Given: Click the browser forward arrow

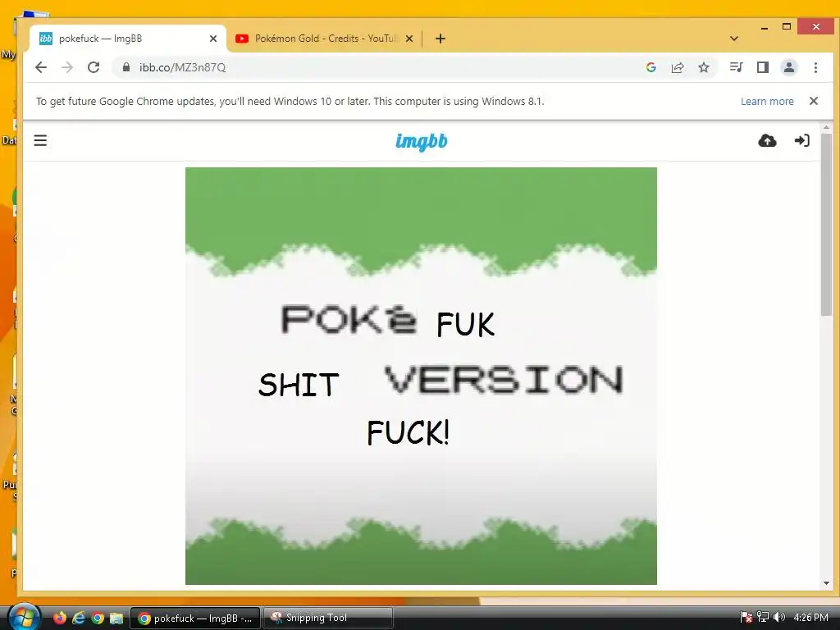Looking at the screenshot, I should coord(67,67).
